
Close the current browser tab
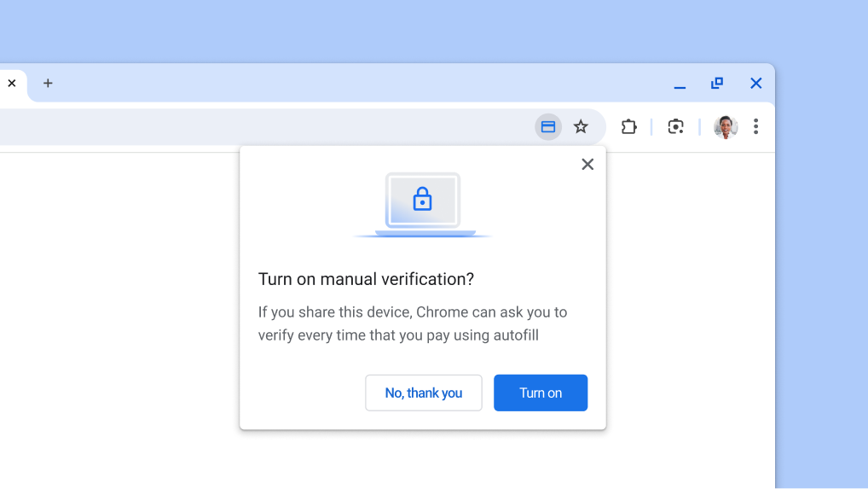coord(12,83)
